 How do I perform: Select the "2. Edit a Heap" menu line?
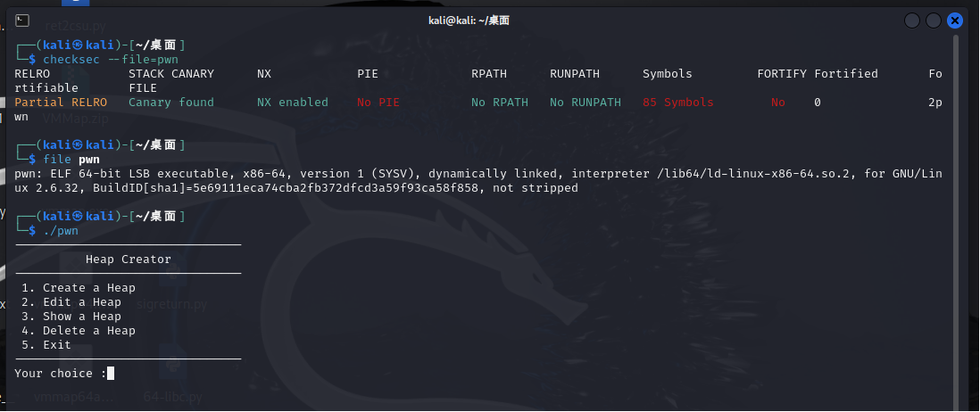tap(71, 302)
